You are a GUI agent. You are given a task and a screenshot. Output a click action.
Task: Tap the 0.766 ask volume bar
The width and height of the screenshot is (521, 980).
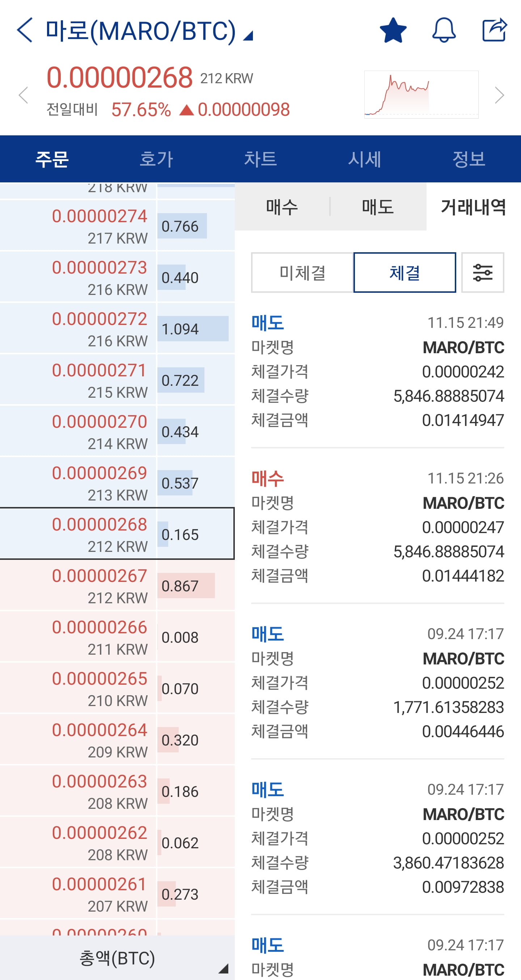(x=182, y=226)
